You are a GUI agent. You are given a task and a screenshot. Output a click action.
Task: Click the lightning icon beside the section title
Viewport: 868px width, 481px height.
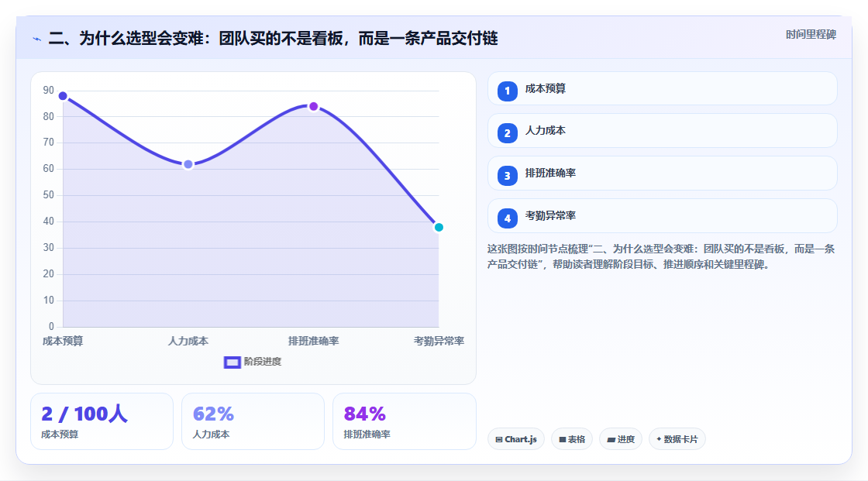pyautogui.click(x=37, y=39)
